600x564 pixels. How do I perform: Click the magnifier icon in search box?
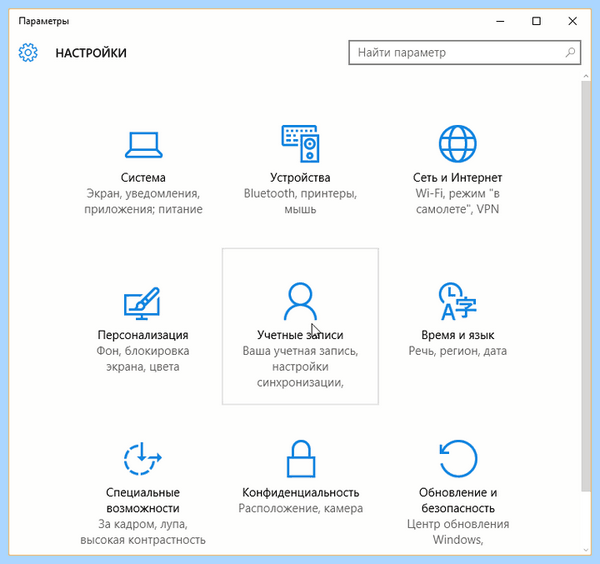pos(570,52)
